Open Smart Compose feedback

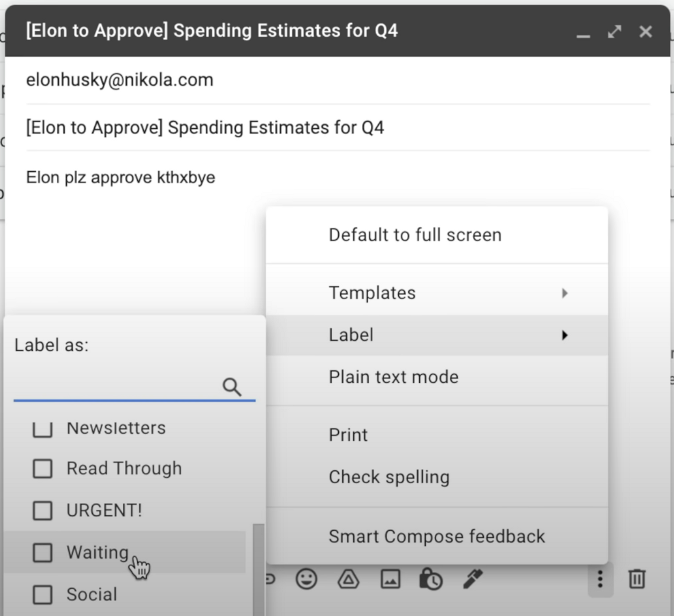point(437,536)
